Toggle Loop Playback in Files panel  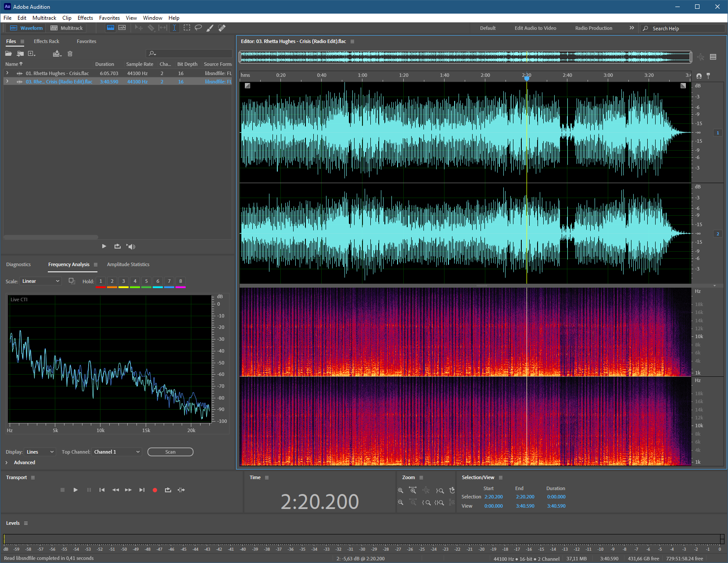(x=118, y=246)
